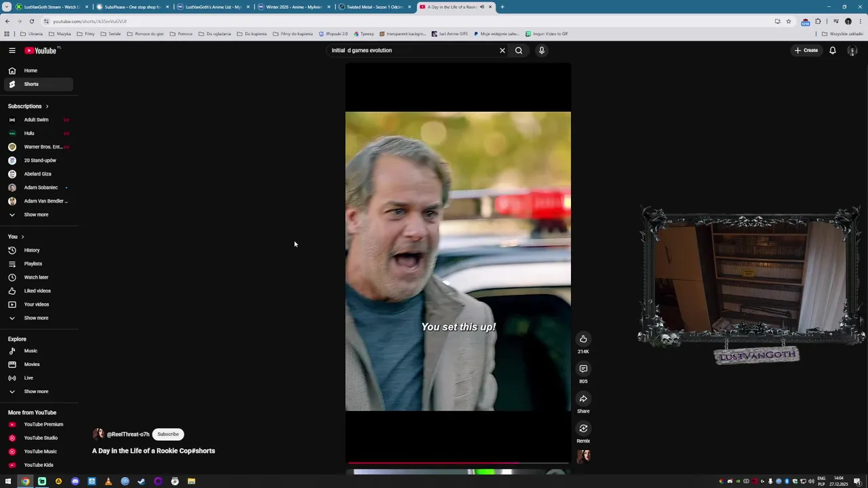The image size is (868, 488).
Task: Clear search text with the X icon
Action: pyautogui.click(x=502, y=50)
